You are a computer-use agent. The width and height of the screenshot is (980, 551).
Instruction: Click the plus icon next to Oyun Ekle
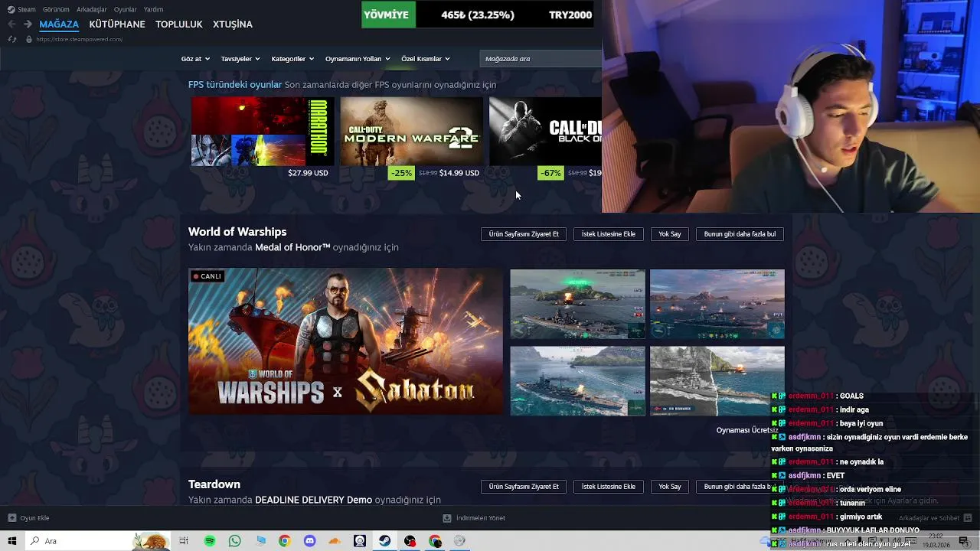pyautogui.click(x=11, y=518)
